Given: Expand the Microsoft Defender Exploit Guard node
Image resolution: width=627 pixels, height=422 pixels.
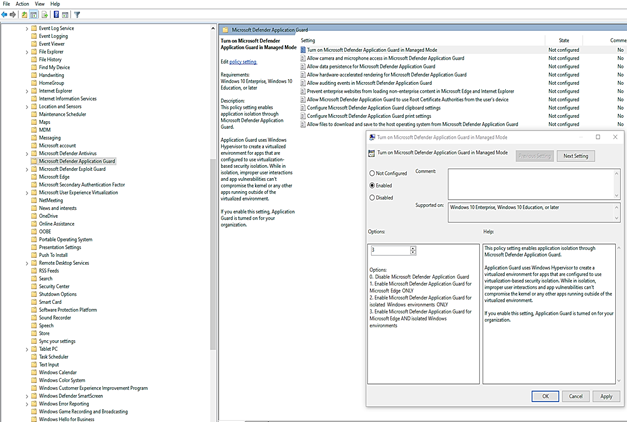Looking at the screenshot, I should coord(27,169).
